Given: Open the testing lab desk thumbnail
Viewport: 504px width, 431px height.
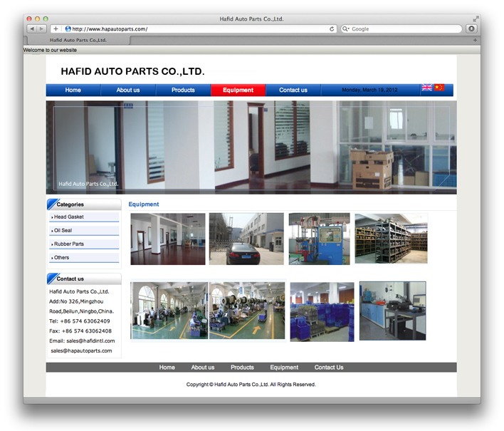Looking at the screenshot, I should 392,311.
